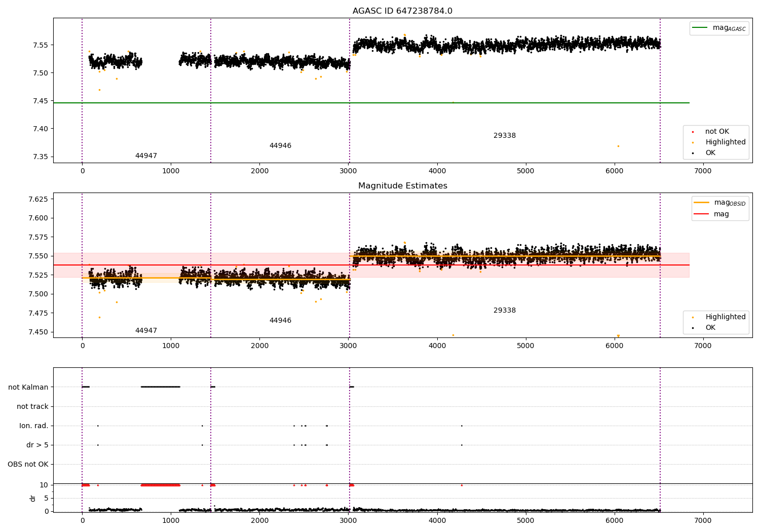Image resolution: width=760 pixels, height=532 pixels.
Task: Click the title 'AGASC ID 647238784.0'
Action: (x=402, y=11)
